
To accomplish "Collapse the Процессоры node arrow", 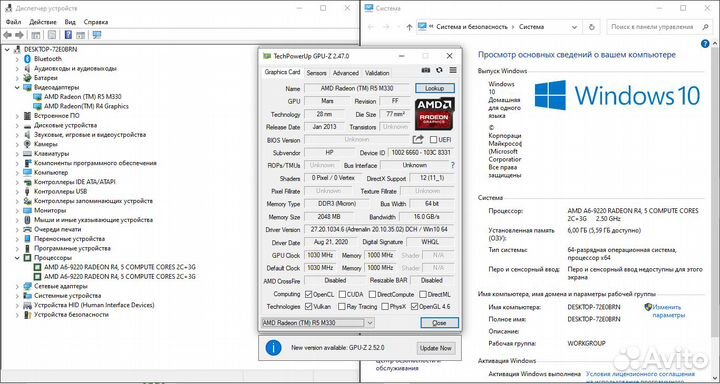I will coord(17,258).
